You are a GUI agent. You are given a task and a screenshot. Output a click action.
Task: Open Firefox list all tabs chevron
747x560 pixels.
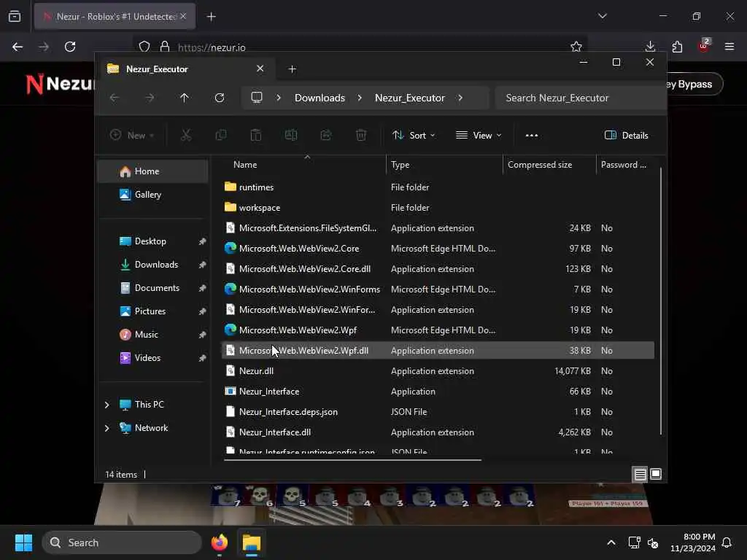(x=603, y=16)
